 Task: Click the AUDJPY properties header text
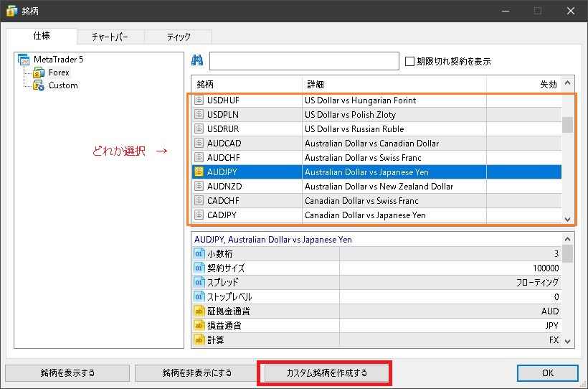point(273,240)
